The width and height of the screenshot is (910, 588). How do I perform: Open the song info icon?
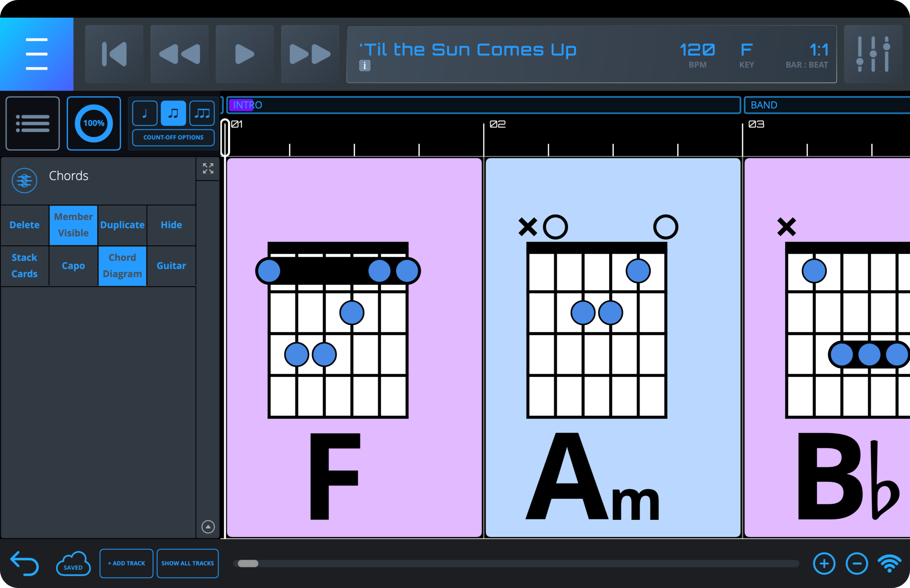pyautogui.click(x=364, y=66)
